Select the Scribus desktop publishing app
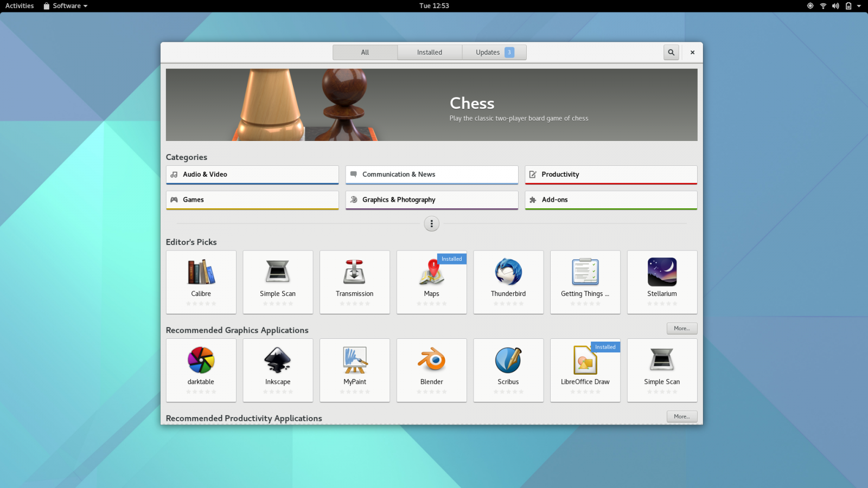 508,370
